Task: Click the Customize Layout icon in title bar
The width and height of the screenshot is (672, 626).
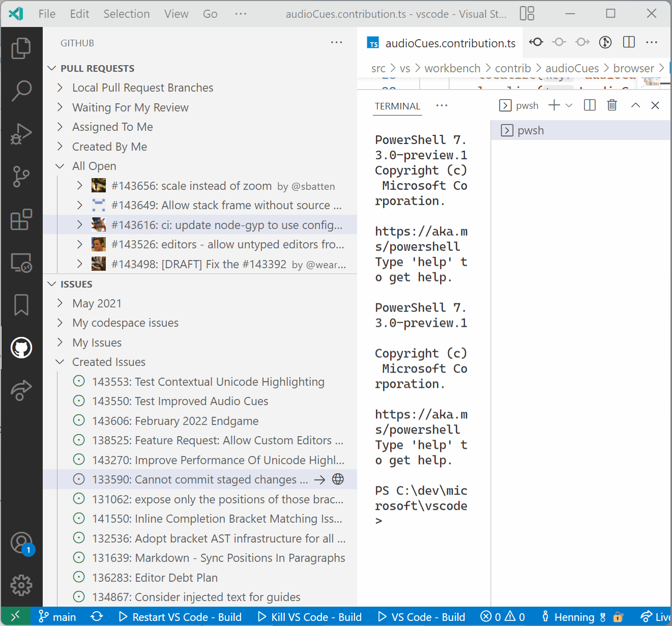Action: [x=527, y=13]
